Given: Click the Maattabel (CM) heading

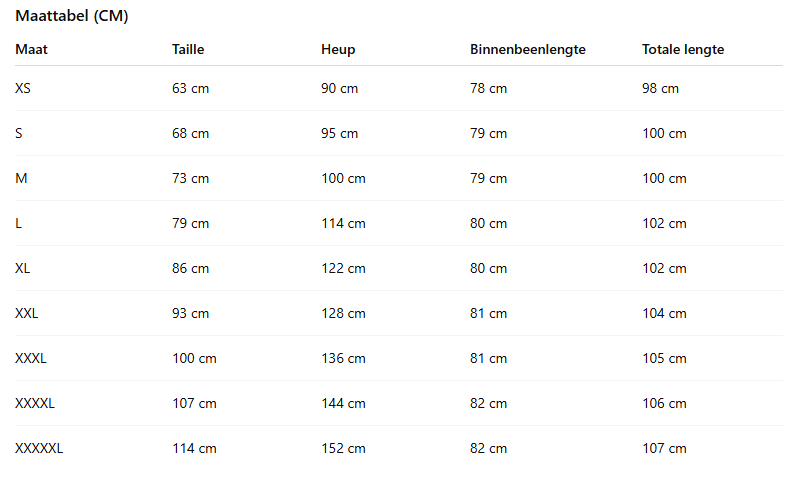Looking at the screenshot, I should [x=71, y=17].
